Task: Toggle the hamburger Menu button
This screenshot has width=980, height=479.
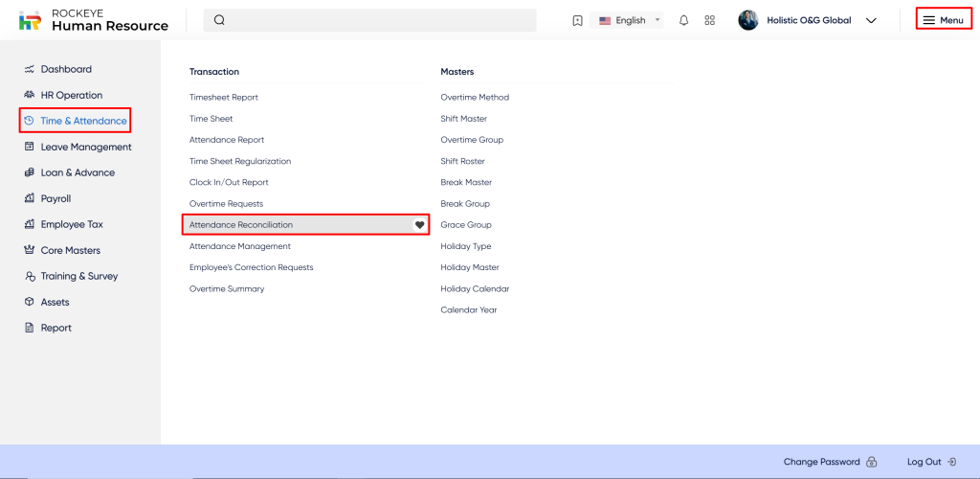Action: pos(943,20)
